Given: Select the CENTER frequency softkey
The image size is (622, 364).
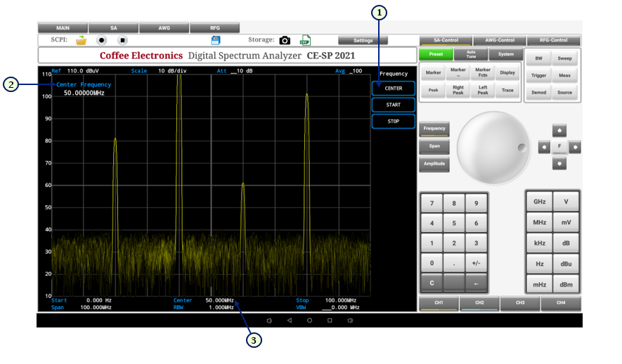Looking at the screenshot, I should click(x=394, y=89).
